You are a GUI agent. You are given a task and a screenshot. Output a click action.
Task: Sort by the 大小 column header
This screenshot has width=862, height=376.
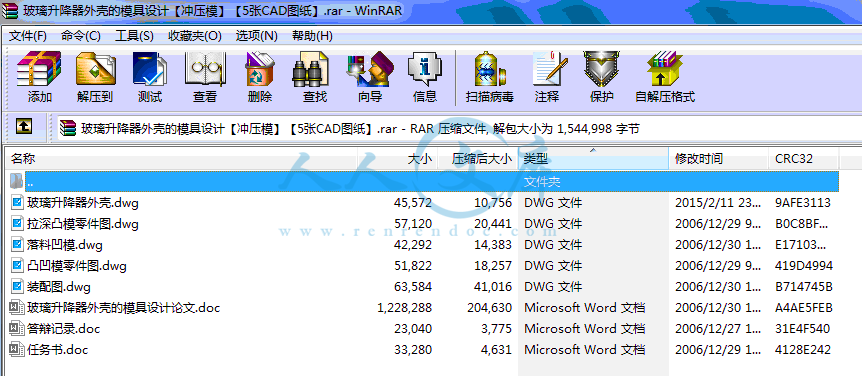pos(397,159)
